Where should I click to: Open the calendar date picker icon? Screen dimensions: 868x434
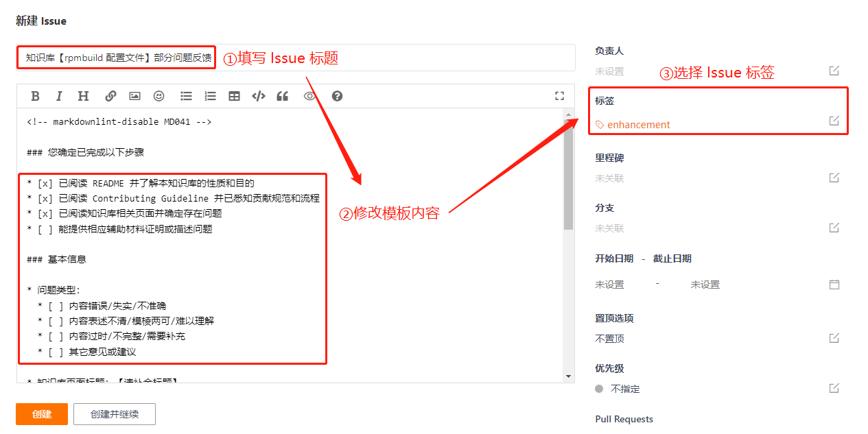point(834,284)
